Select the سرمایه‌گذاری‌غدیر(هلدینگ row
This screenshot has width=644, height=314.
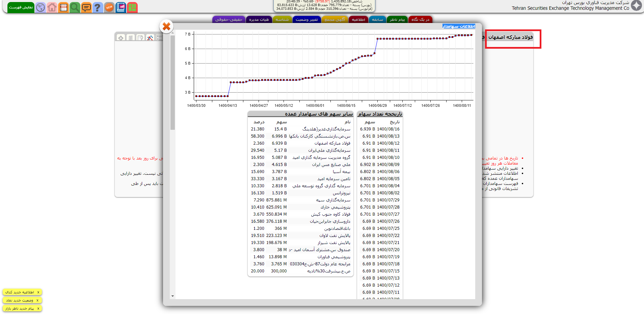coord(300,129)
